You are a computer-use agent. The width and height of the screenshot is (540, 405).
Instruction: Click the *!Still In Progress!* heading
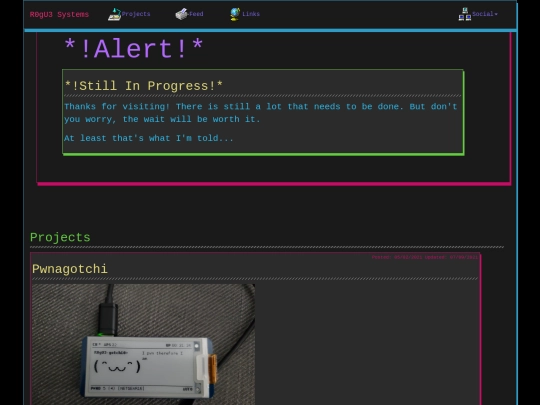[144, 86]
